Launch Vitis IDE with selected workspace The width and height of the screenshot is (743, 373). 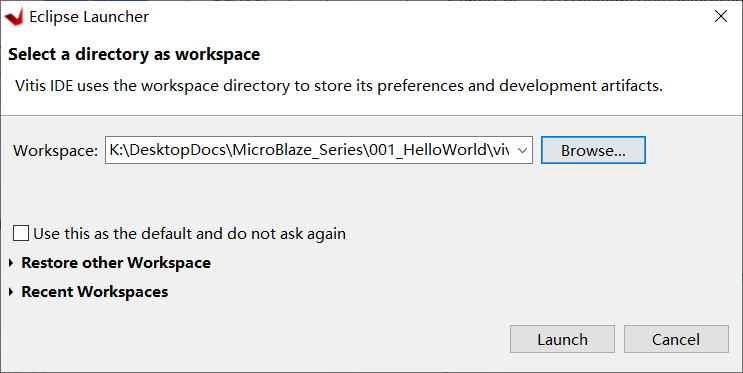(x=562, y=339)
